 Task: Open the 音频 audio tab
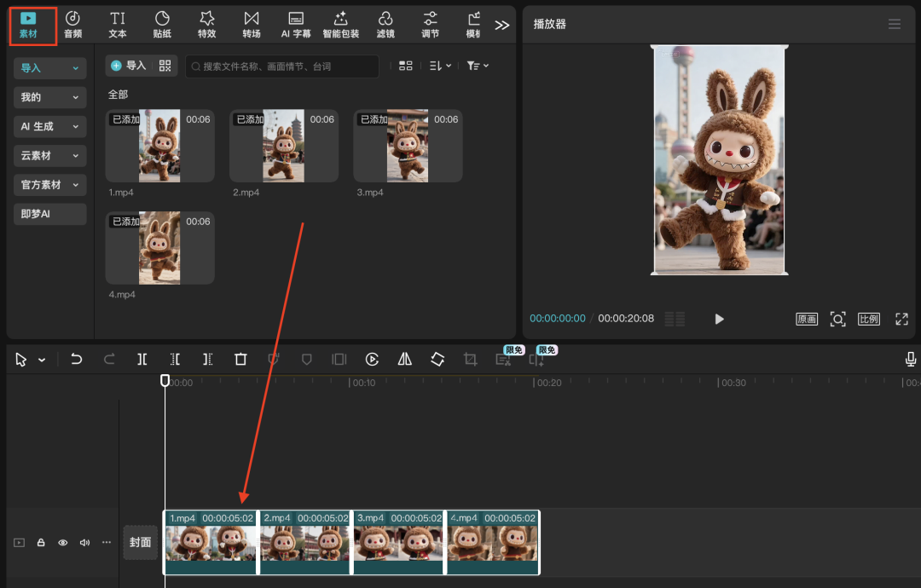point(73,24)
